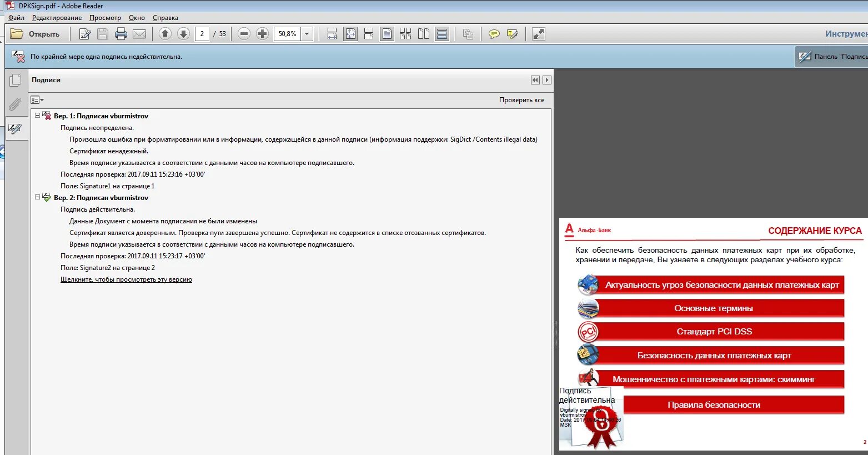Image resolution: width=868 pixels, height=455 pixels.
Task: Collapse signatures pane with double-arrow icon
Action: [535, 80]
